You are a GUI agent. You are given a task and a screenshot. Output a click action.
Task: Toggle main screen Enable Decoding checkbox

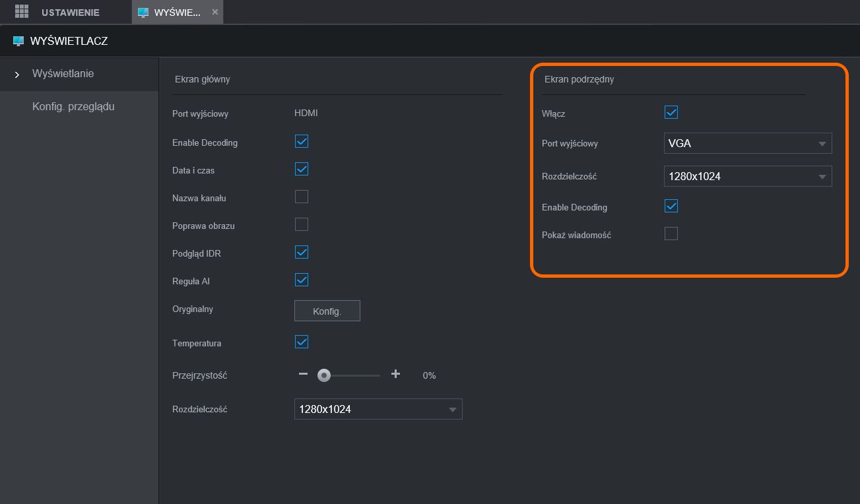[302, 142]
